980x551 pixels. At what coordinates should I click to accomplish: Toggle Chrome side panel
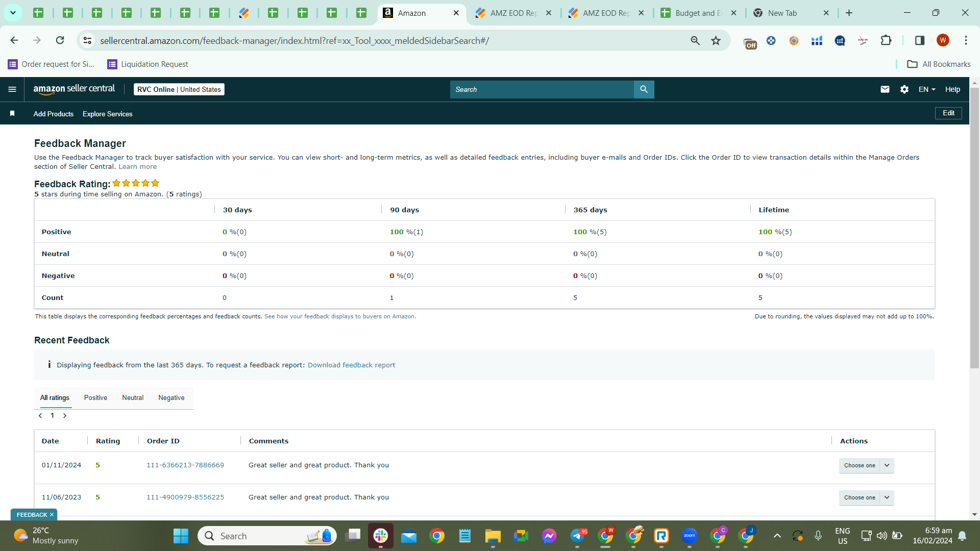pos(920,40)
